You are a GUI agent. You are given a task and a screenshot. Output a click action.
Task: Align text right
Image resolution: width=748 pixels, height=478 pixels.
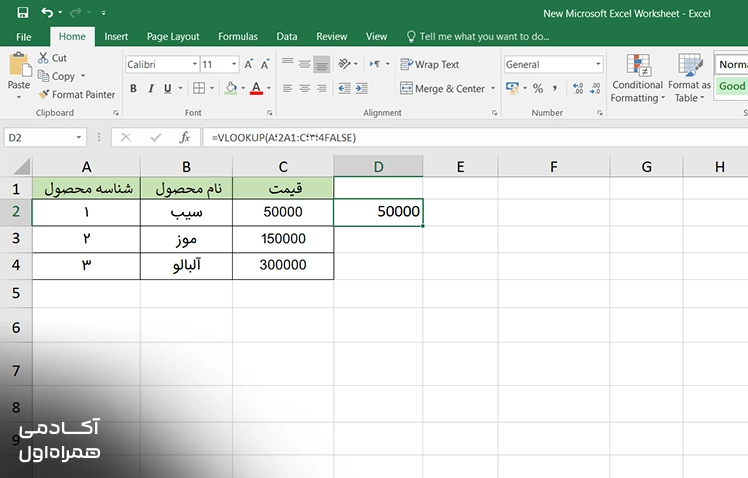pos(322,88)
